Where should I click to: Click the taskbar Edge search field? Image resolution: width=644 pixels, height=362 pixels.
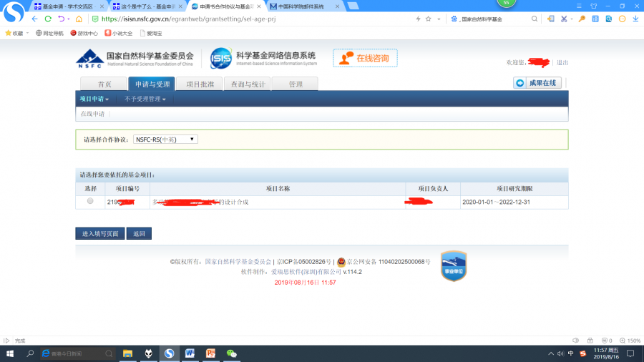coord(77,353)
